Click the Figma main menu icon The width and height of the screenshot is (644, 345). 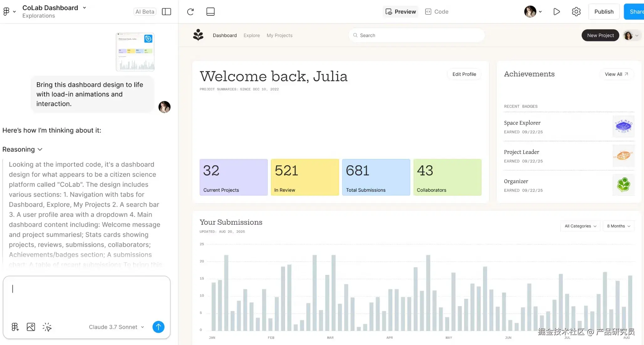(x=6, y=12)
